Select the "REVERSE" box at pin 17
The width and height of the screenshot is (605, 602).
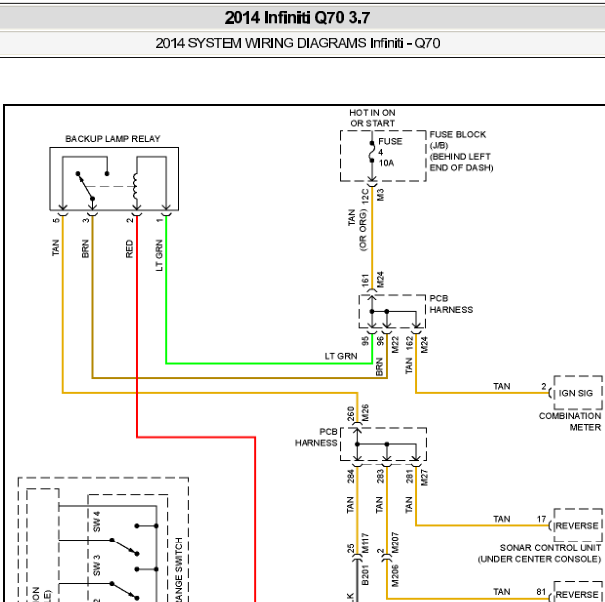(x=578, y=526)
